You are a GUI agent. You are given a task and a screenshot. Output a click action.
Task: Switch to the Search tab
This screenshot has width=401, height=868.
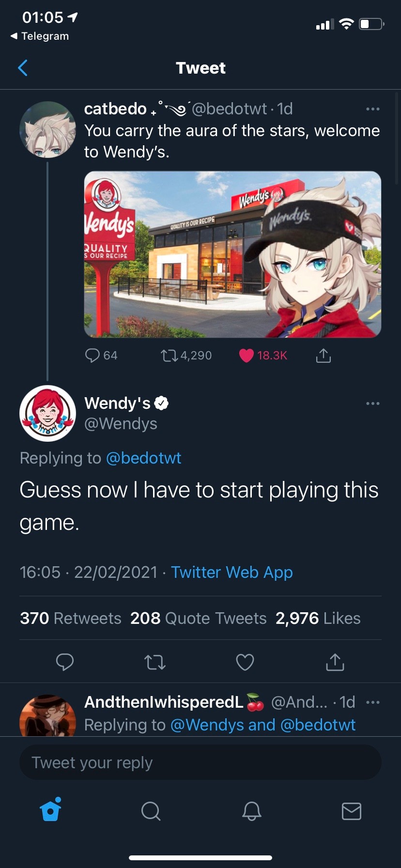pos(151,810)
